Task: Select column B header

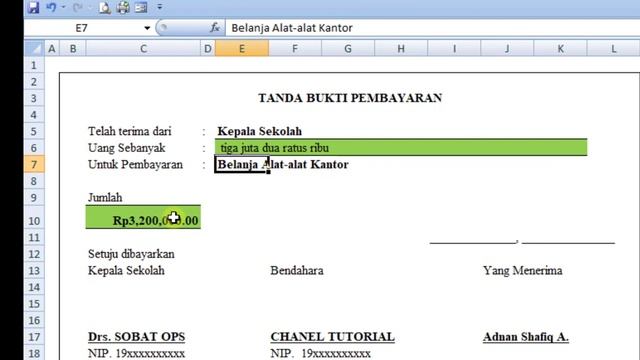Action: tap(73, 49)
